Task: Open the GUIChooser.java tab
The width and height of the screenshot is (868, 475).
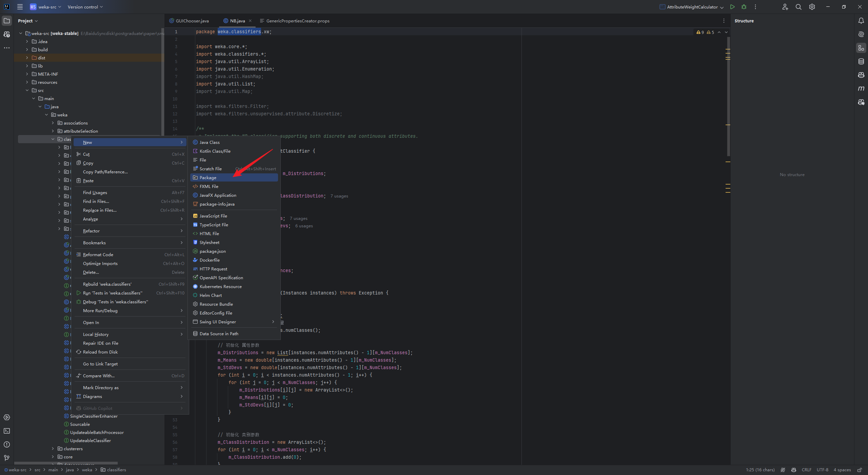Action: pos(189,20)
